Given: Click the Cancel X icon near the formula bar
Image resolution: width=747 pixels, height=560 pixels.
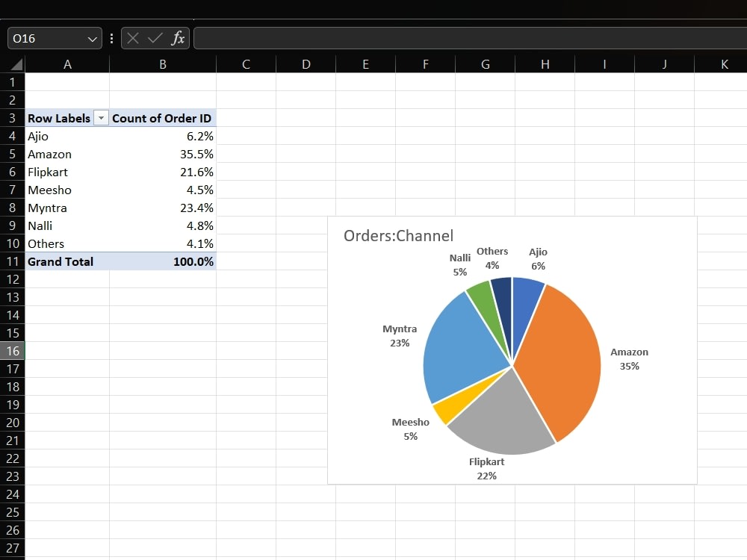Looking at the screenshot, I should pos(134,38).
